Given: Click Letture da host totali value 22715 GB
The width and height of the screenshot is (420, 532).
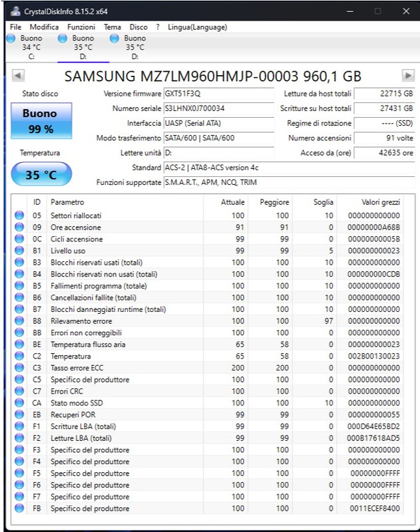Looking at the screenshot, I should [x=384, y=94].
